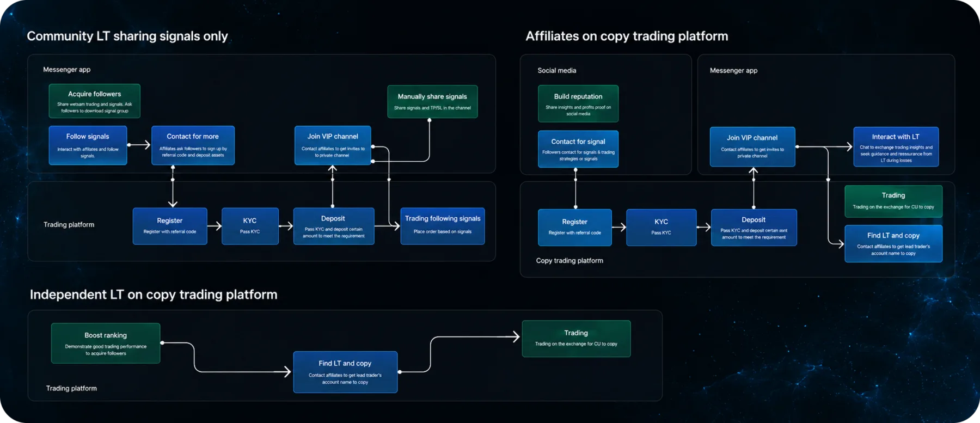This screenshot has width=980, height=423.
Task: Select the 'Manually share signals' box
Action: 432,101
